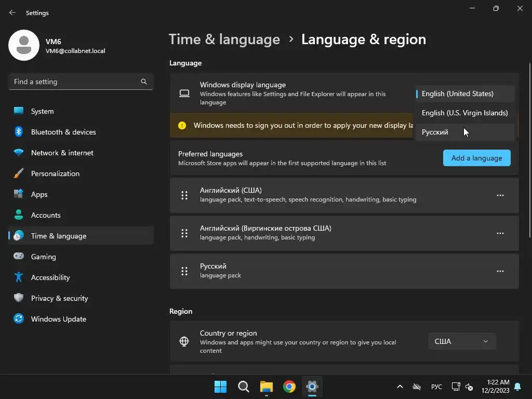Choose Русский display language option
The height and width of the screenshot is (399, 532).
click(465, 132)
